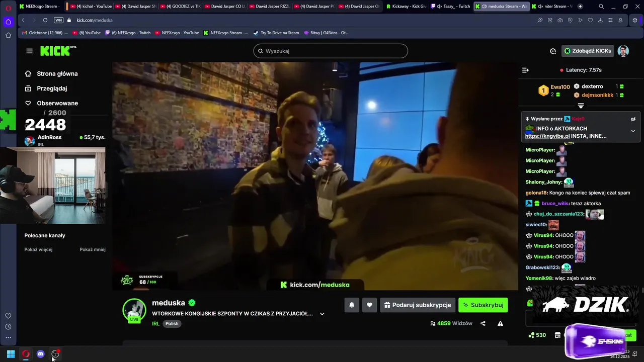Open Bitwy G4Skins bookmark
The image size is (644, 362).
[326, 33]
